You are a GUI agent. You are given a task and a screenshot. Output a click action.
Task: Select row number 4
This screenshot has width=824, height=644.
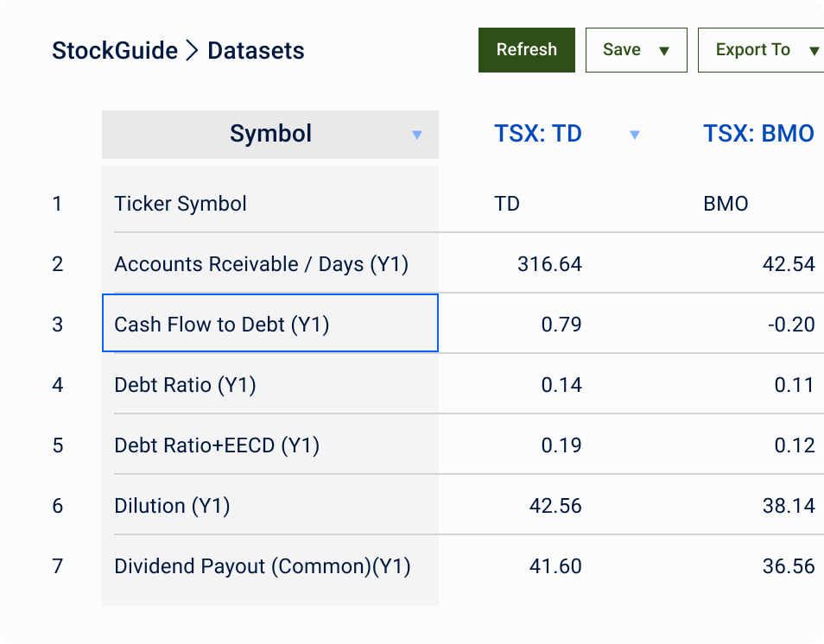[57, 385]
